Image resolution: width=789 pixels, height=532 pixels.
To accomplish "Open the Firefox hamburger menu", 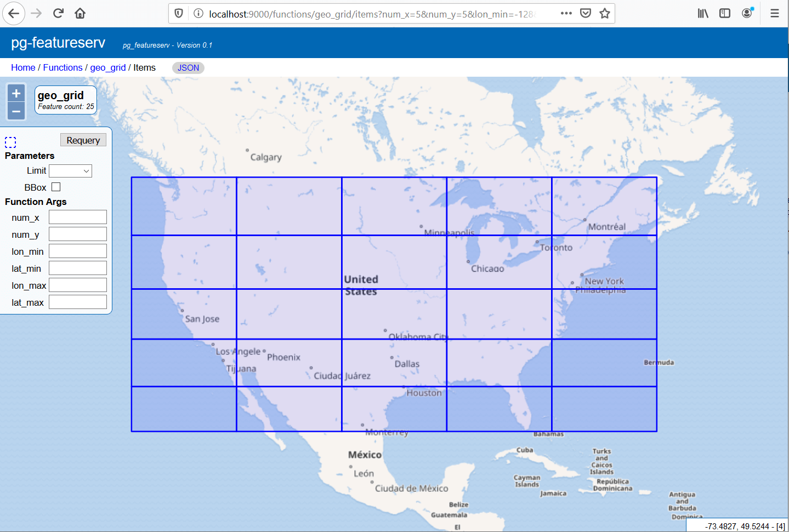I will pyautogui.click(x=774, y=14).
